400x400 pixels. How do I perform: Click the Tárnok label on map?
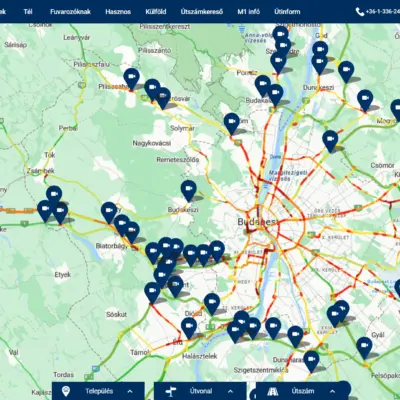tap(140, 352)
